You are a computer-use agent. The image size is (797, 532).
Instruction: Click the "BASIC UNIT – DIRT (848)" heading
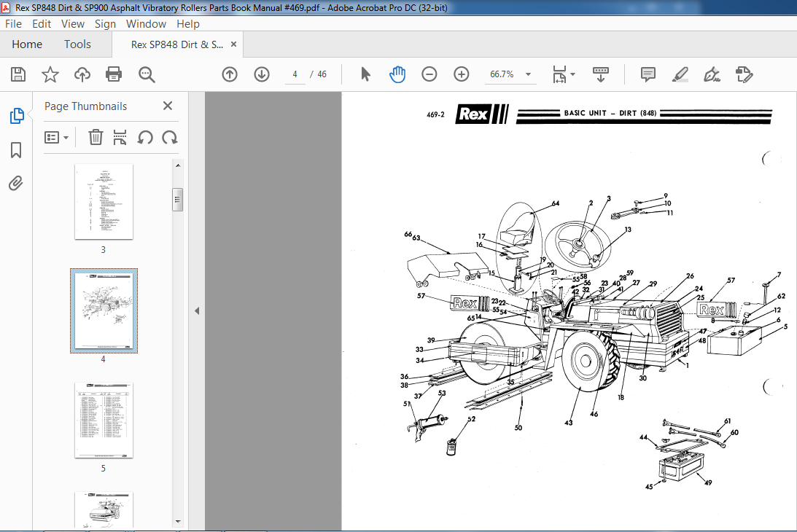pos(610,113)
